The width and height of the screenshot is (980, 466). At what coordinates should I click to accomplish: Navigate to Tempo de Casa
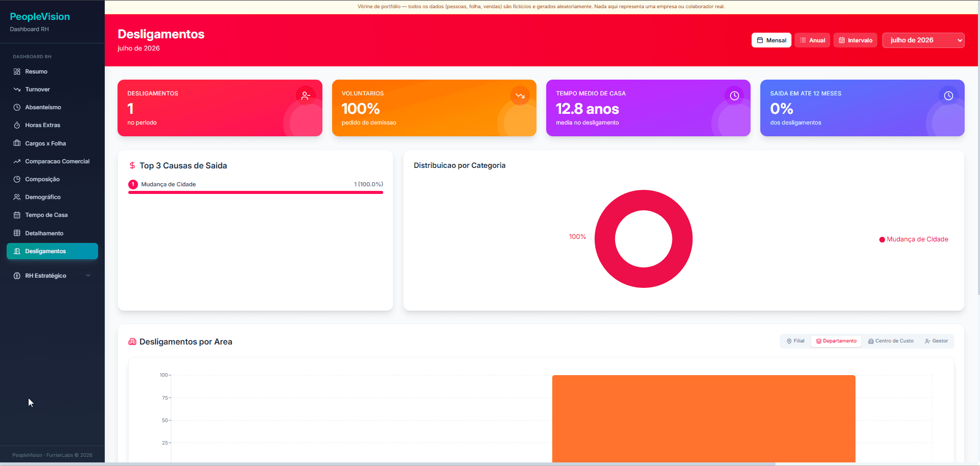(x=52, y=215)
